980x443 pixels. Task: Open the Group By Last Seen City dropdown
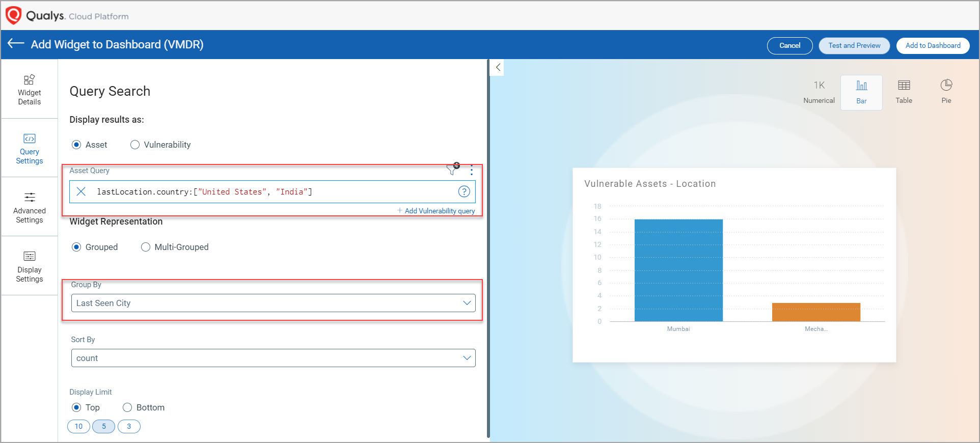(274, 303)
